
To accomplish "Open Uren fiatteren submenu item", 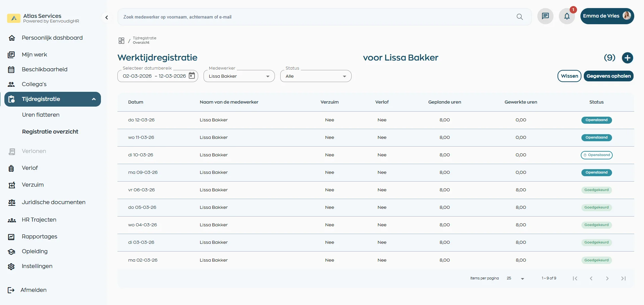I will click(x=41, y=115).
